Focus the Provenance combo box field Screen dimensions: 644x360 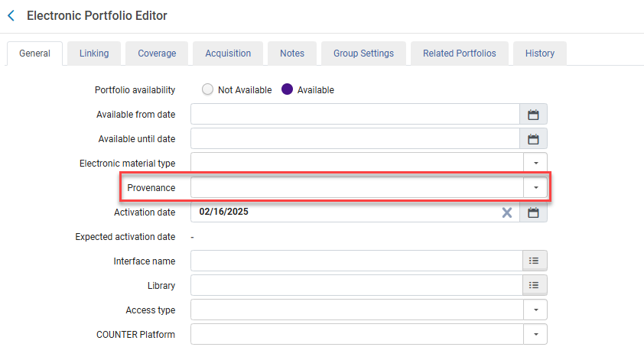click(x=357, y=187)
